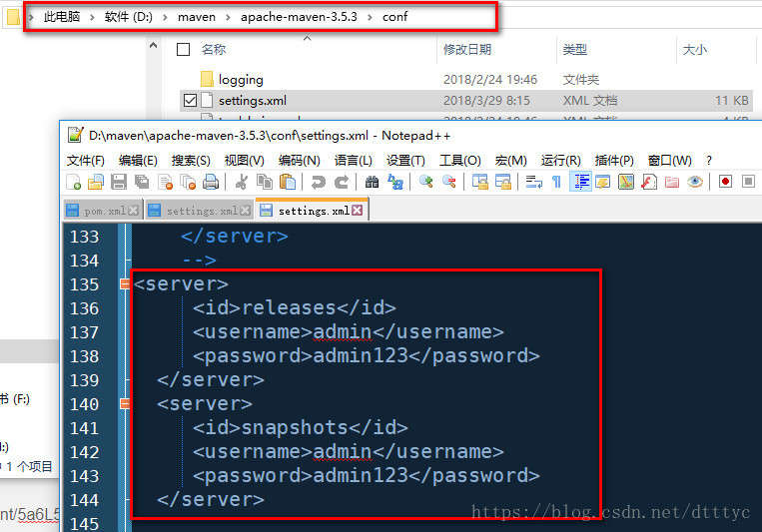Open the Replace dialog icon
Screen dimensions: 762x532
395,183
